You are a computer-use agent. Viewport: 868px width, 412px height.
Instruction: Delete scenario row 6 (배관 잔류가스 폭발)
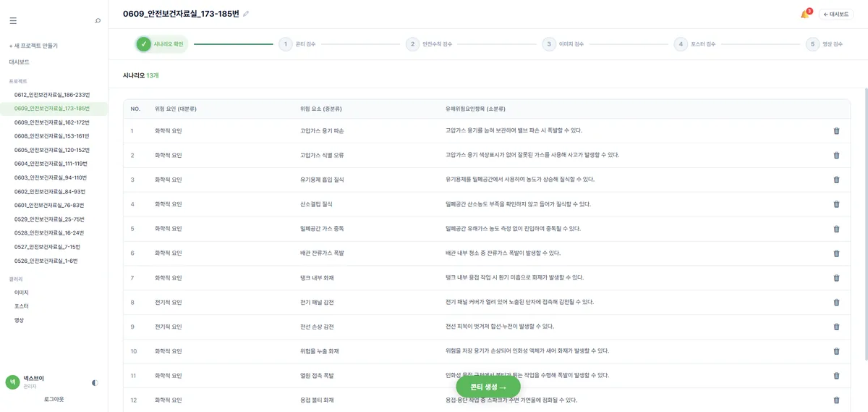[x=836, y=253]
